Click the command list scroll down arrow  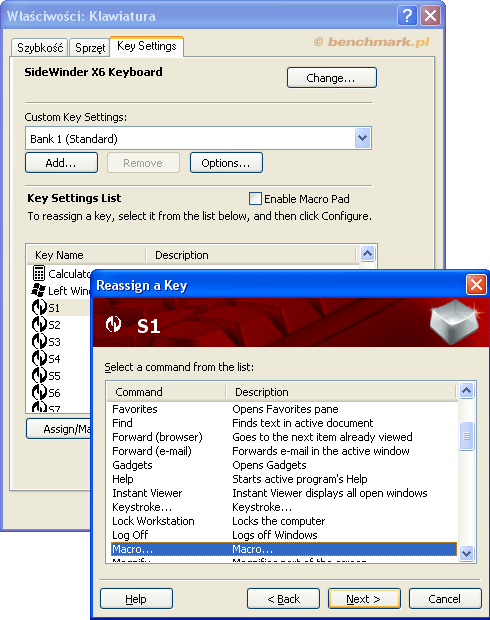point(467,553)
